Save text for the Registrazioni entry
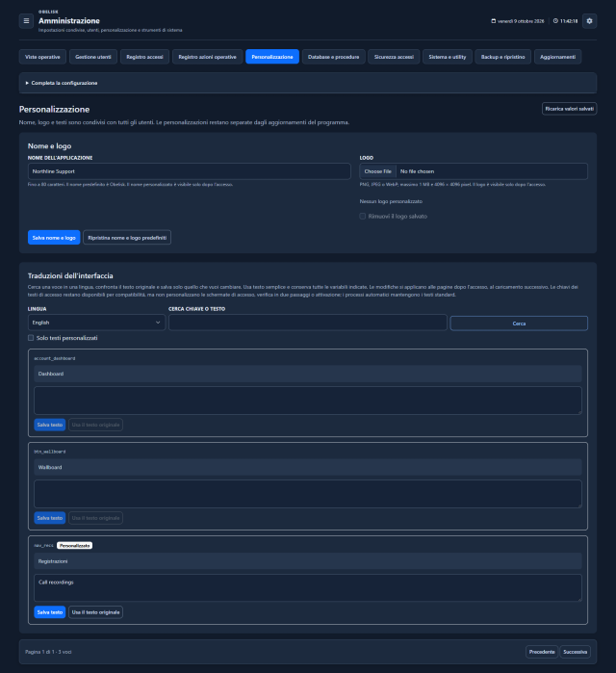 pyautogui.click(x=50, y=612)
